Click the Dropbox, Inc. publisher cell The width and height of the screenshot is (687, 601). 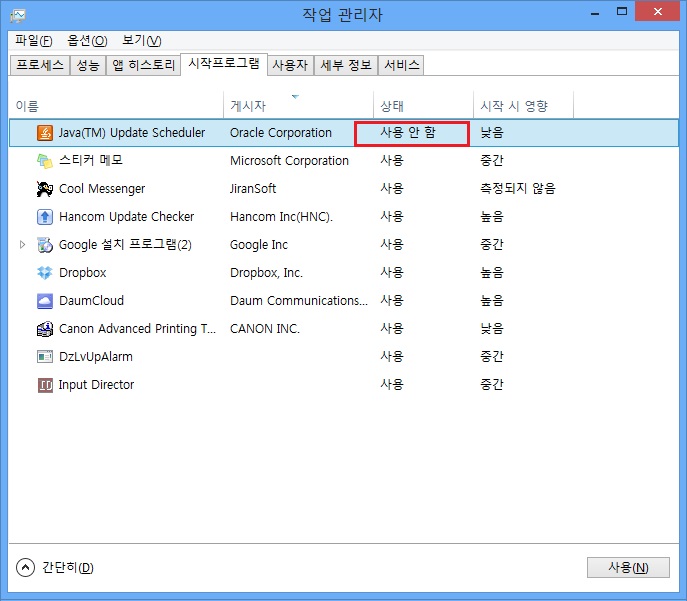(x=266, y=273)
